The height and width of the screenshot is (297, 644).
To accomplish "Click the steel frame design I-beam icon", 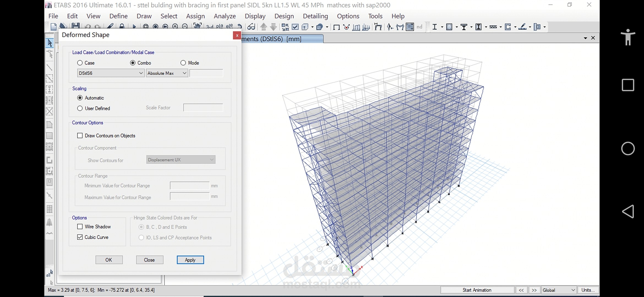I will [x=435, y=27].
